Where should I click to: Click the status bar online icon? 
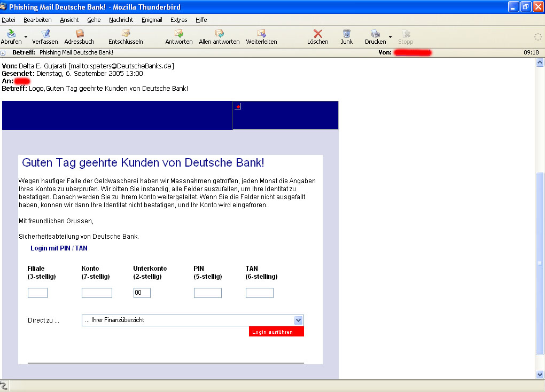click(4, 386)
